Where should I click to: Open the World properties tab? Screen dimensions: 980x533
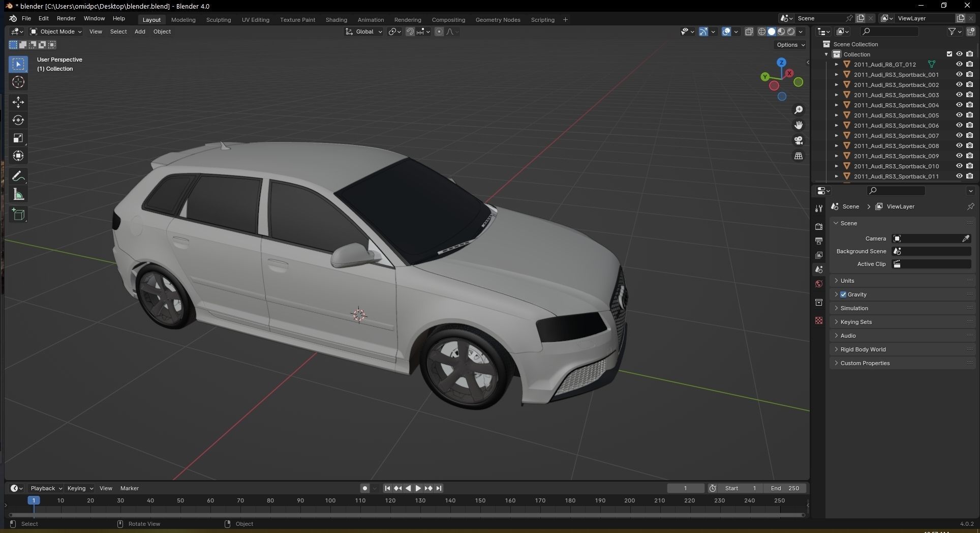818,284
